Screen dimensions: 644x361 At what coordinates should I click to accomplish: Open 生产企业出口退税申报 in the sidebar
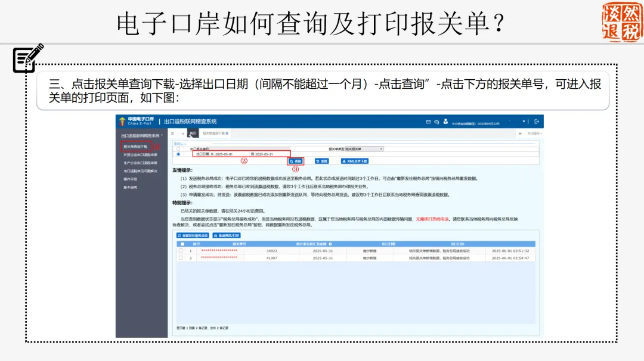tap(141, 163)
